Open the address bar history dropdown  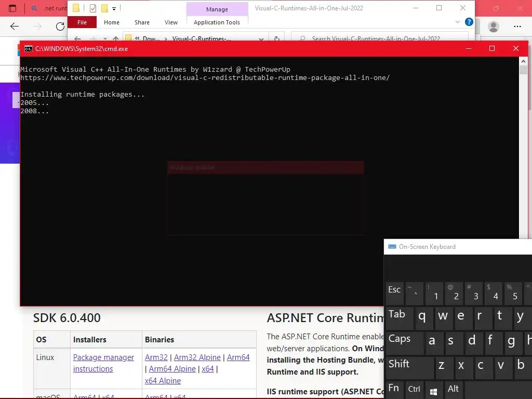tap(261, 39)
